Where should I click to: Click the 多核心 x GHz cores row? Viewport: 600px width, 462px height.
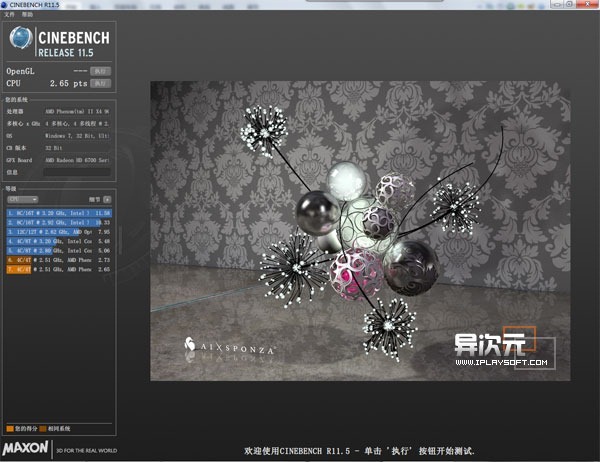point(59,124)
